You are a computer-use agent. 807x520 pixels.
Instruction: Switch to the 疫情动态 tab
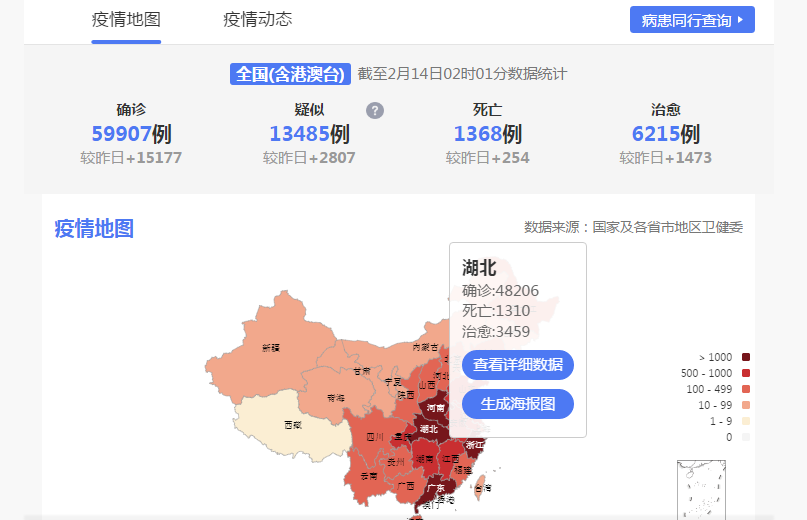click(258, 20)
